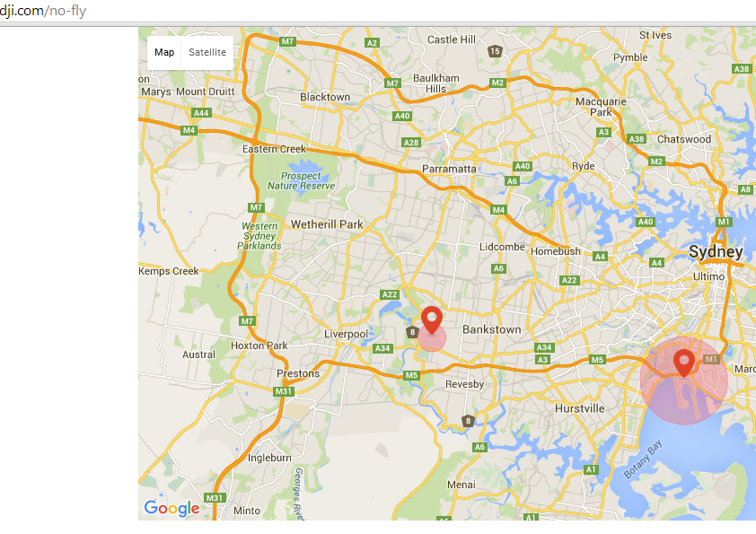Image resolution: width=756 pixels, height=534 pixels.
Task: Click the red pin near Bankstown airport
Action: click(x=432, y=320)
